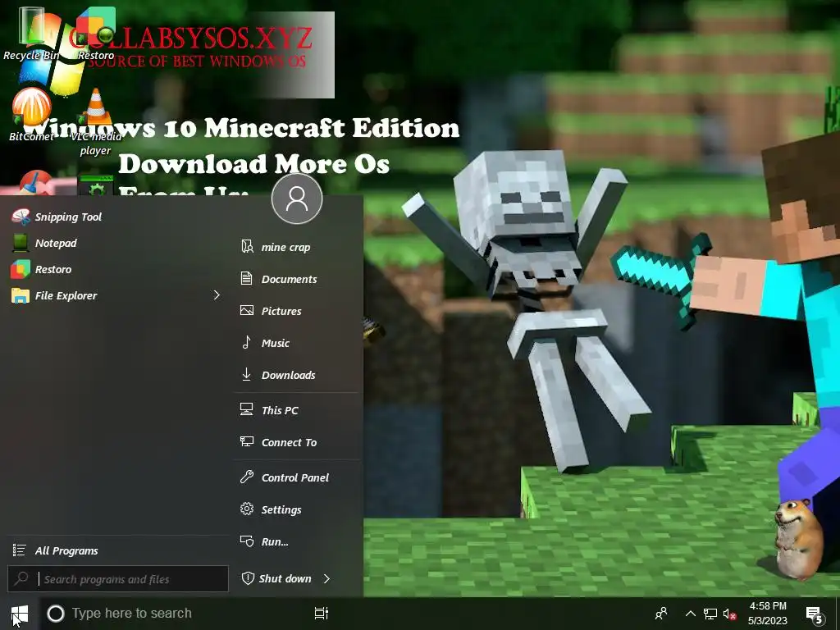The height and width of the screenshot is (630, 840).
Task: Click the hamster desktop pet
Action: [x=797, y=538]
